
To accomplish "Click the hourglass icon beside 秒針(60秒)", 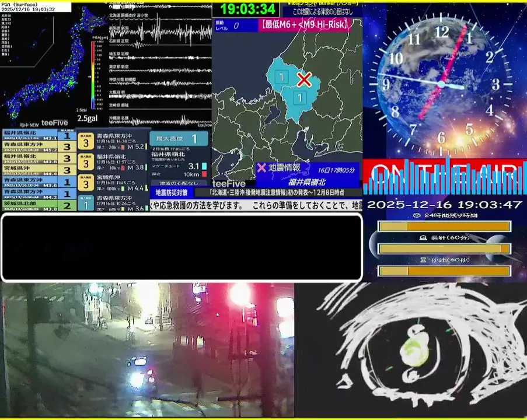I will [423, 260].
